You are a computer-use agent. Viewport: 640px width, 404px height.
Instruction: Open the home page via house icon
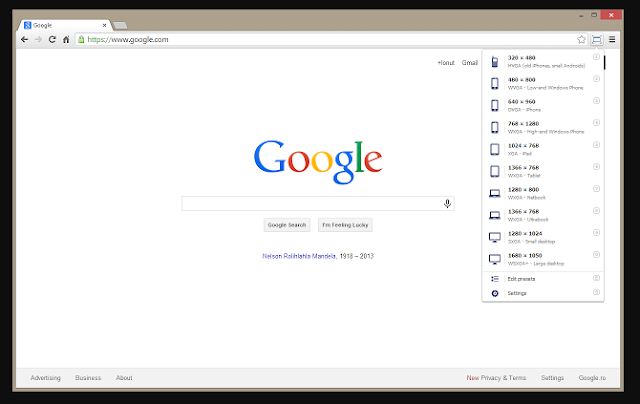coord(66,40)
